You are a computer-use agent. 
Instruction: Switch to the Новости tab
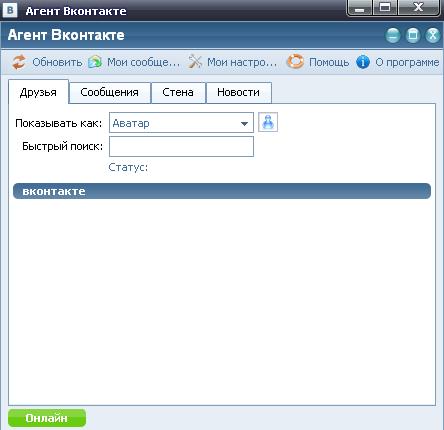click(239, 92)
